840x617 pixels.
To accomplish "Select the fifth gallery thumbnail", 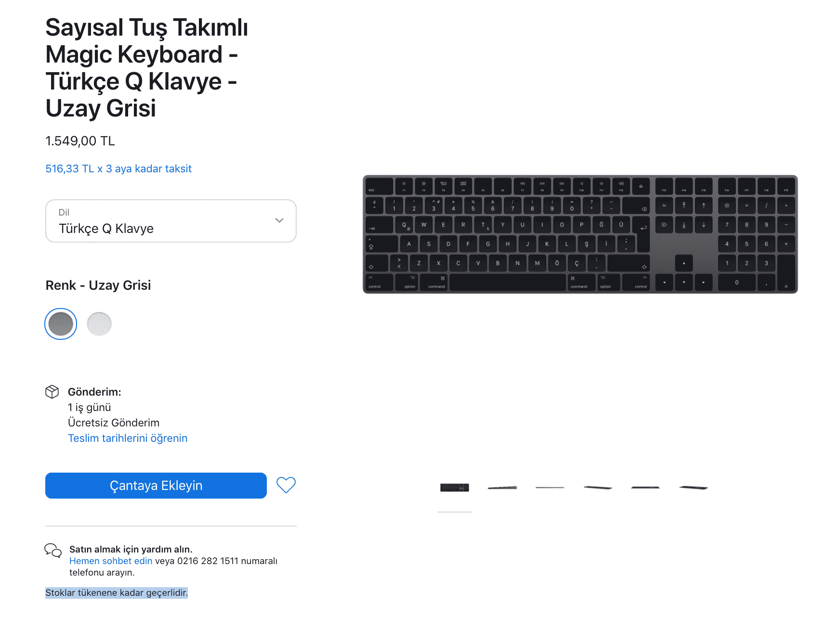I will (645, 488).
